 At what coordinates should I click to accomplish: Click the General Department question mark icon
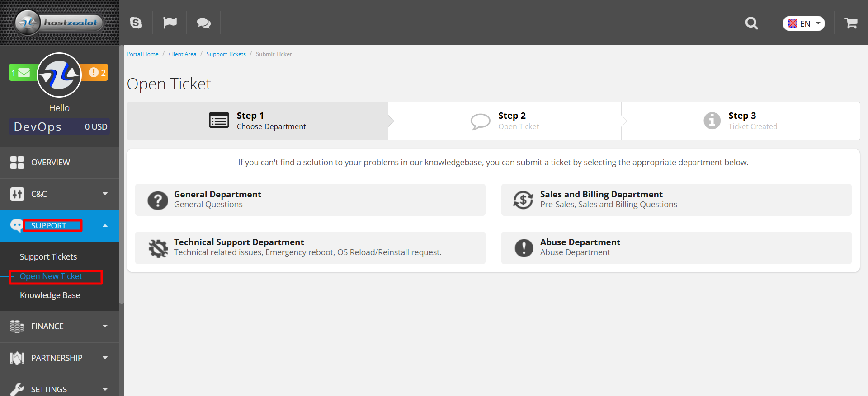158,200
